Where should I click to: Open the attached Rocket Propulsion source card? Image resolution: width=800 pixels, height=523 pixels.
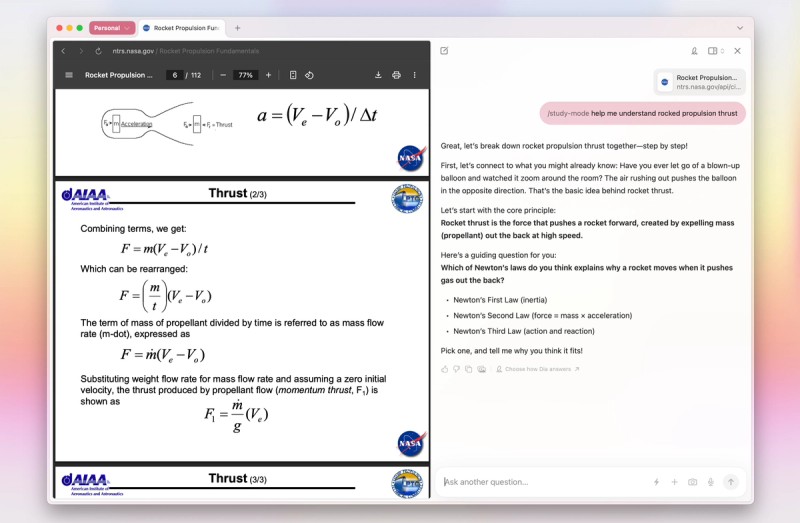click(700, 82)
